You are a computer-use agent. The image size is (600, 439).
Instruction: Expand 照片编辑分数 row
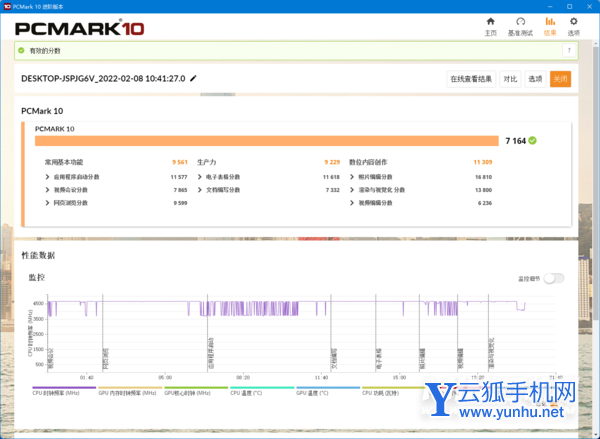pyautogui.click(x=352, y=177)
